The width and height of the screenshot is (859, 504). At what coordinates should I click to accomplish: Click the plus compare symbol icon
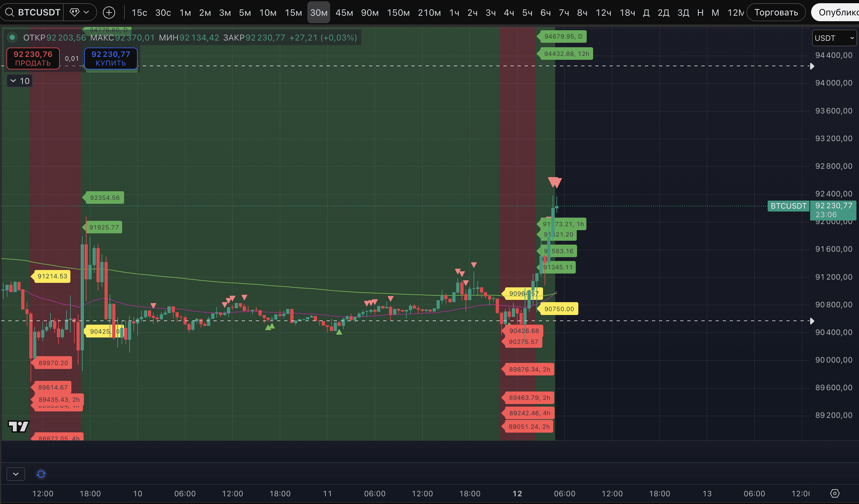(109, 13)
